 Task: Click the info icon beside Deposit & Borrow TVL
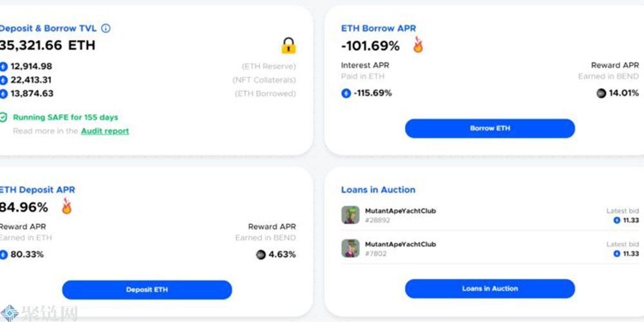pos(106,28)
